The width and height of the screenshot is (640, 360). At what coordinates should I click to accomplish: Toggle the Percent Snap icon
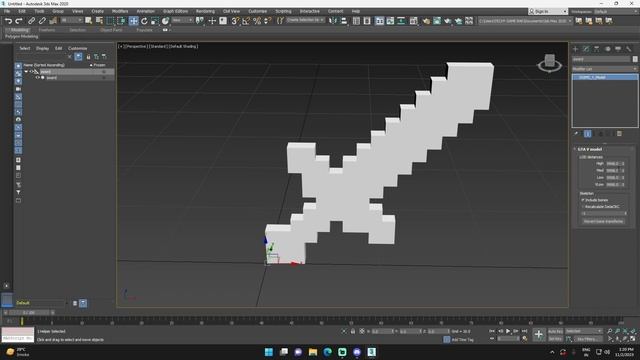(x=257, y=21)
